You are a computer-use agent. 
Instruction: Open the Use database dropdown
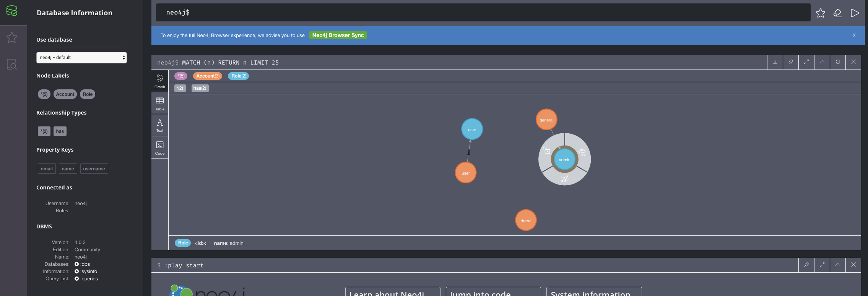click(x=81, y=58)
